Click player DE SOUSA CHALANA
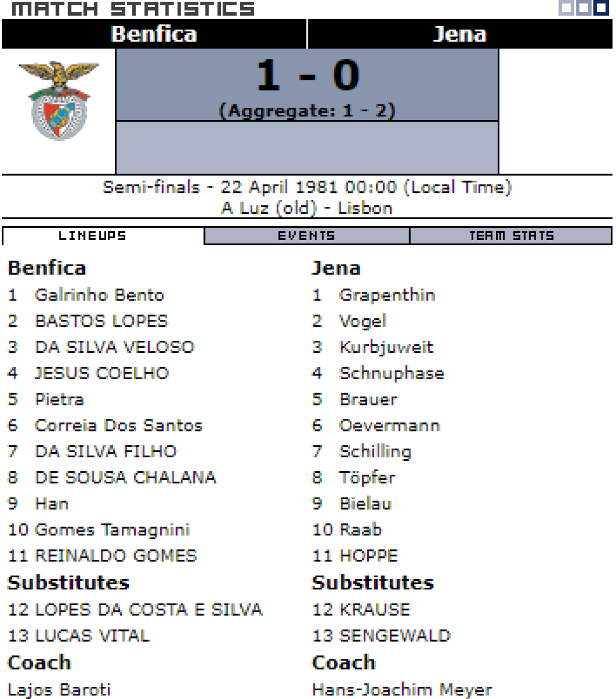The width and height of the screenshot is (616, 699). click(125, 477)
